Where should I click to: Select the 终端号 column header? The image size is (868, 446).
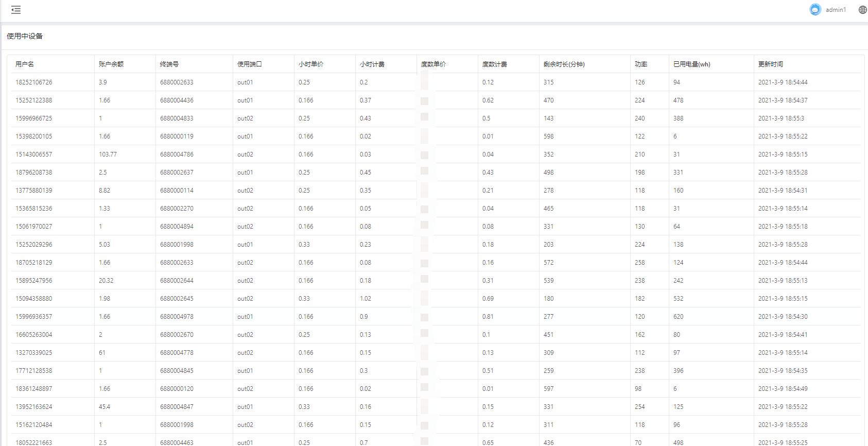pyautogui.click(x=169, y=64)
